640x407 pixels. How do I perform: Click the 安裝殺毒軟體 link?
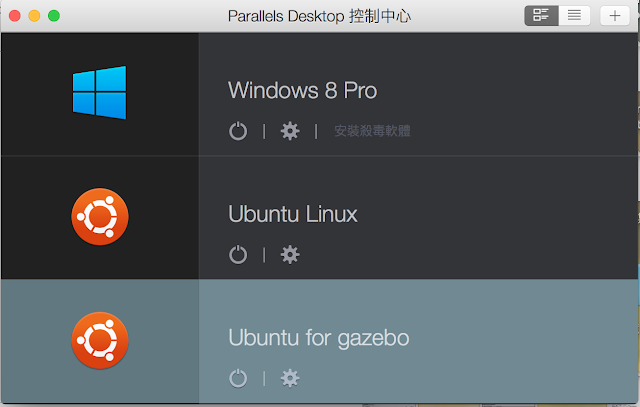pos(372,131)
